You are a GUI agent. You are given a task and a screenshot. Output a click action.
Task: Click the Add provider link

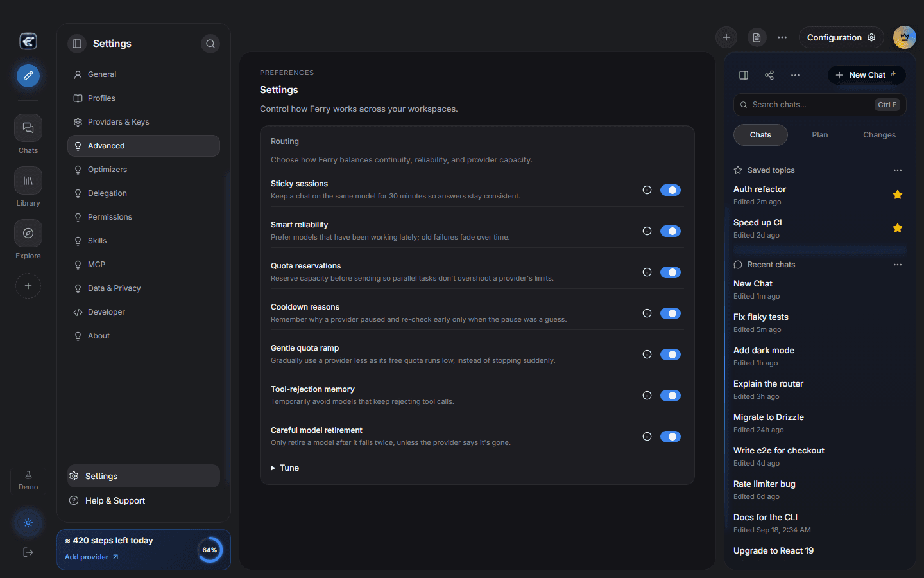[92, 557]
